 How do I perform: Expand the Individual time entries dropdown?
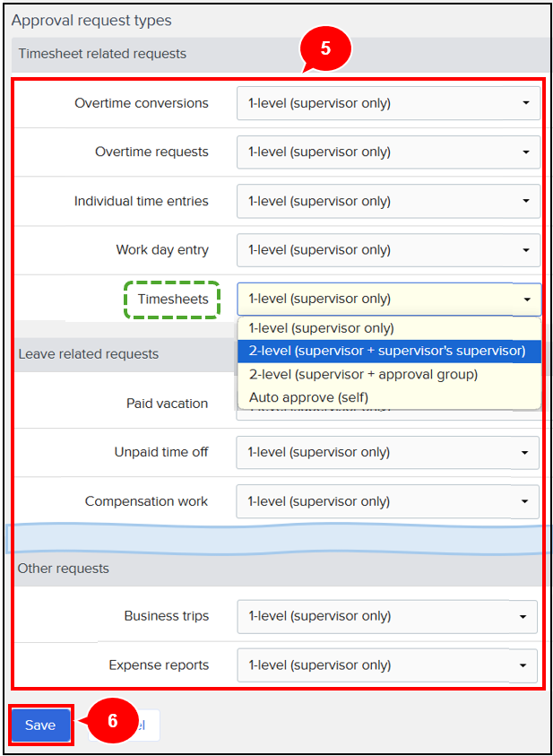[388, 201]
